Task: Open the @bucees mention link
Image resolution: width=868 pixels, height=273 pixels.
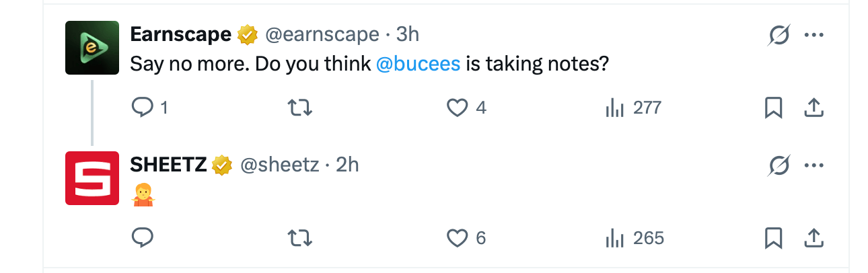Action: pos(418,64)
